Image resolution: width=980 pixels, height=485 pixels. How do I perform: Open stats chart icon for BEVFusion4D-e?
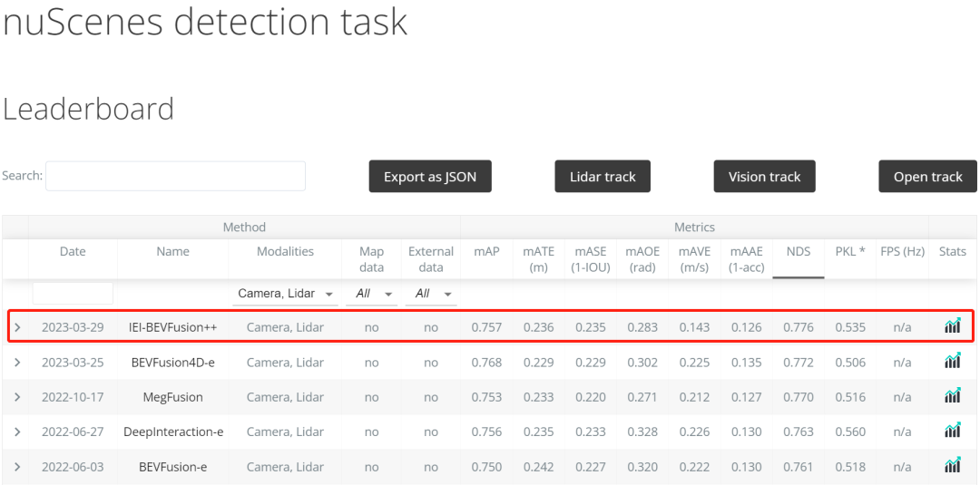coord(952,362)
